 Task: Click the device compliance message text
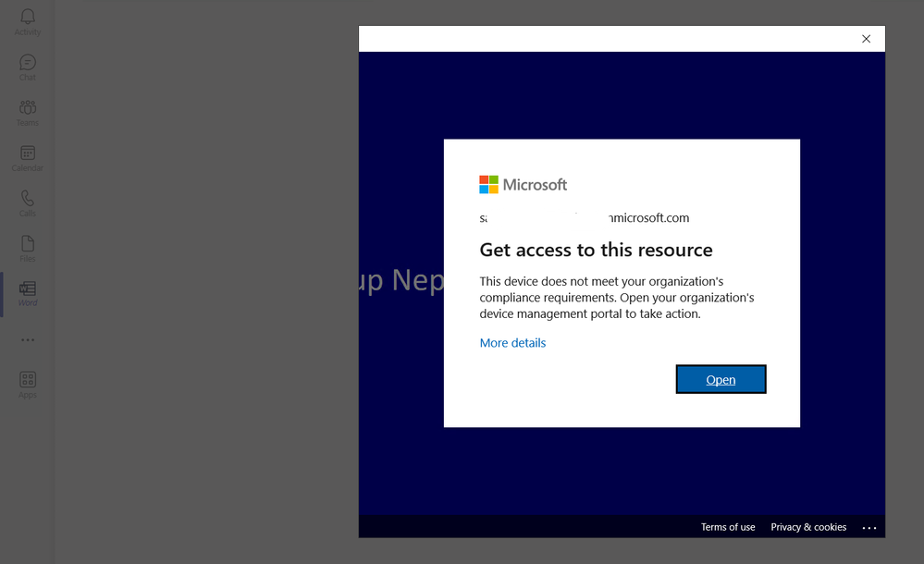pos(617,298)
